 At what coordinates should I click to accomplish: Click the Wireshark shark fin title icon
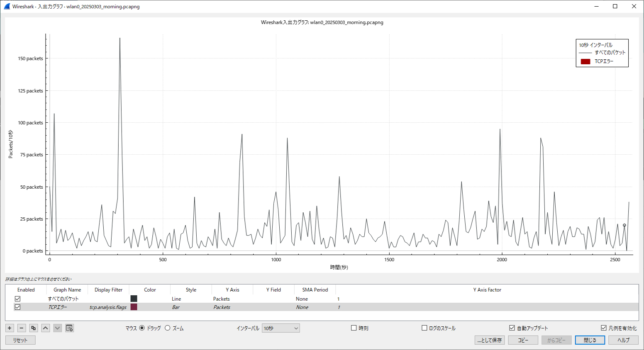click(x=7, y=6)
